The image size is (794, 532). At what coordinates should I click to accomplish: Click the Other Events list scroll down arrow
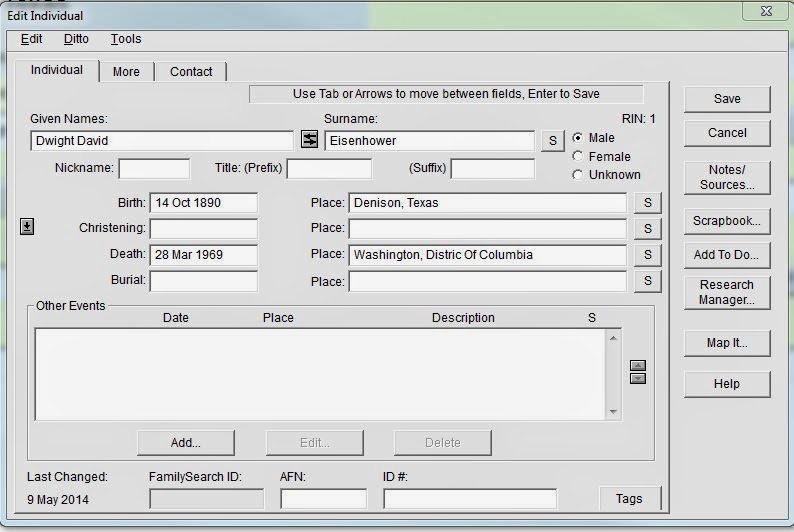(613, 412)
